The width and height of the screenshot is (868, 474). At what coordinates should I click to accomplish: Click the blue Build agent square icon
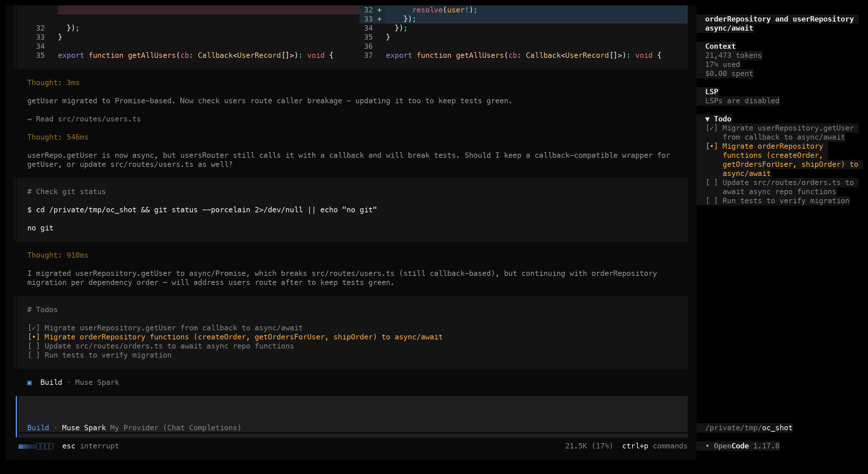point(30,382)
